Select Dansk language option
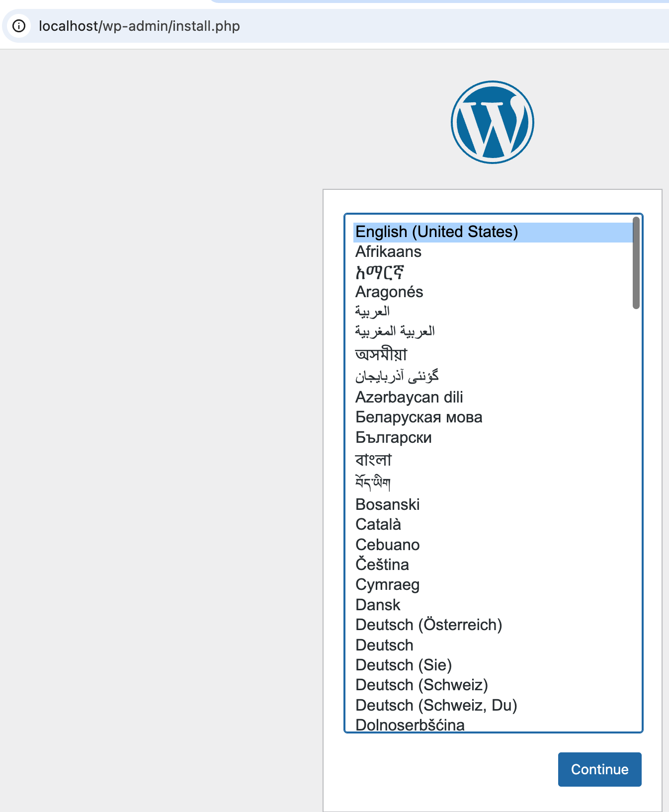This screenshot has height=812, width=669. [x=378, y=605]
